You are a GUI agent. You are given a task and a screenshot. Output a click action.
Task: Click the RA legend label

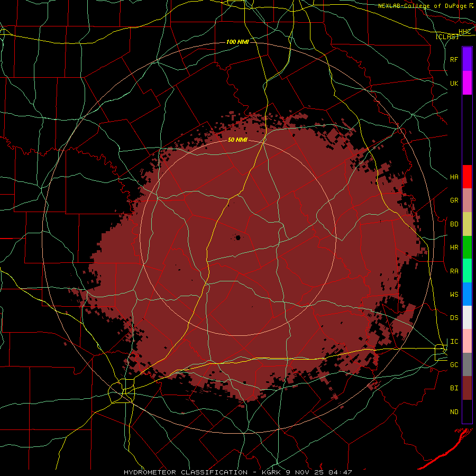tap(454, 271)
